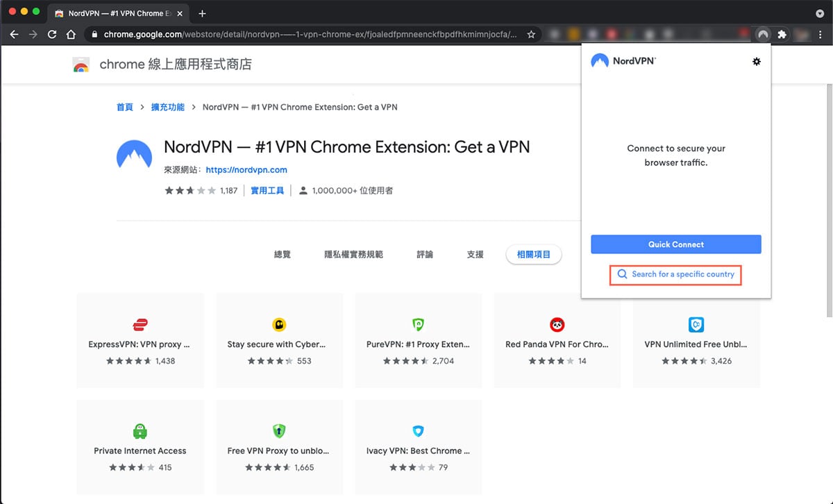833x504 pixels.
Task: Click the 1,000,000+ 位使用者 text
Action: (353, 190)
